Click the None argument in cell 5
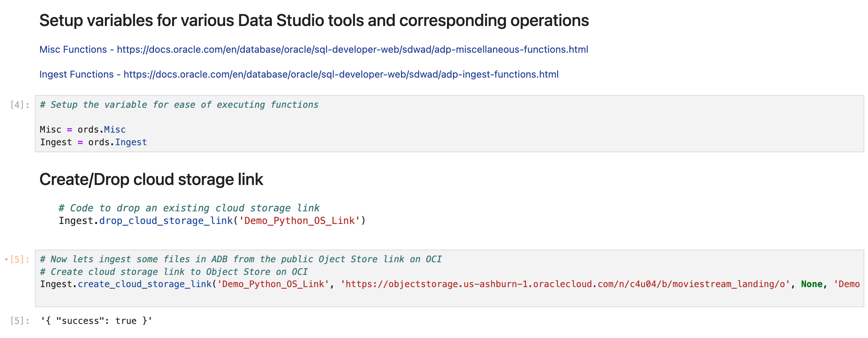 812,284
